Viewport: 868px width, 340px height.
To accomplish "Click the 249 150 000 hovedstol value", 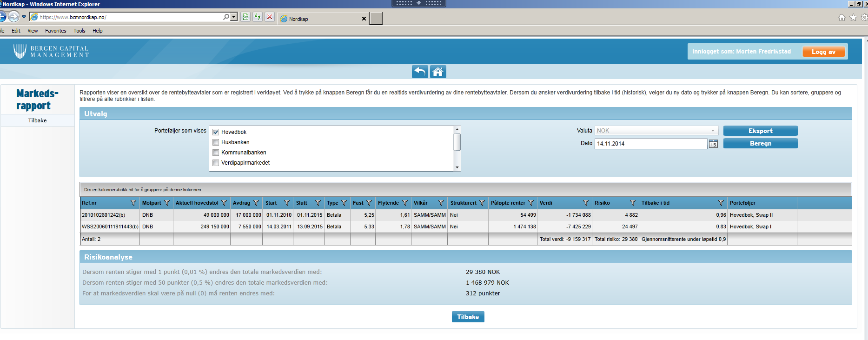I will 215,227.
